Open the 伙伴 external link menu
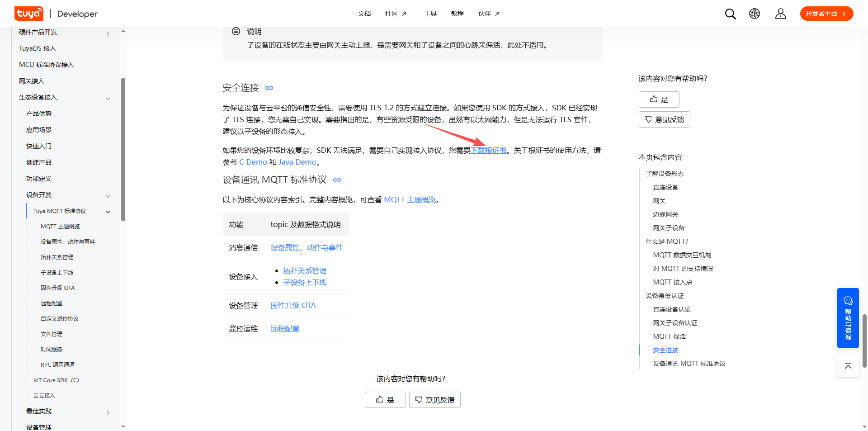 coord(489,14)
